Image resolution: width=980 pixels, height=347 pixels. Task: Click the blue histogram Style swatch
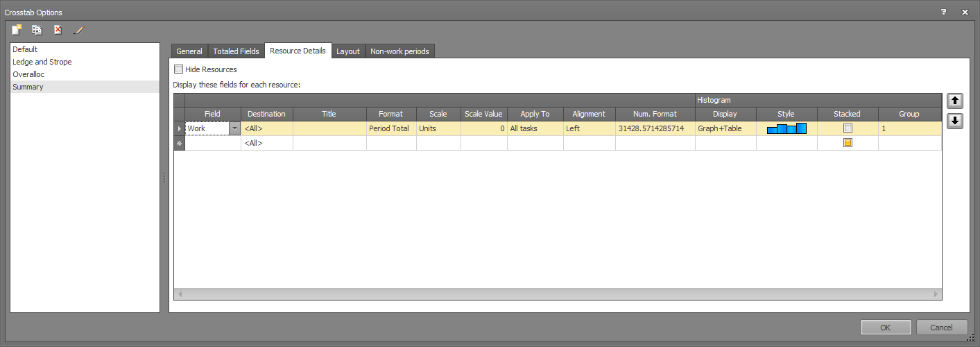click(x=786, y=128)
